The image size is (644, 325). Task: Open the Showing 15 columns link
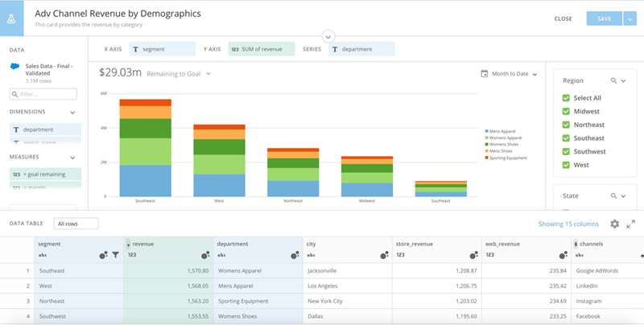(x=568, y=224)
